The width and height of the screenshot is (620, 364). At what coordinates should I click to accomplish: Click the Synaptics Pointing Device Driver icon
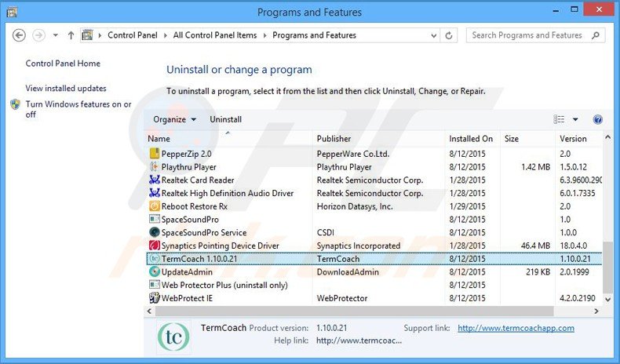click(x=155, y=246)
